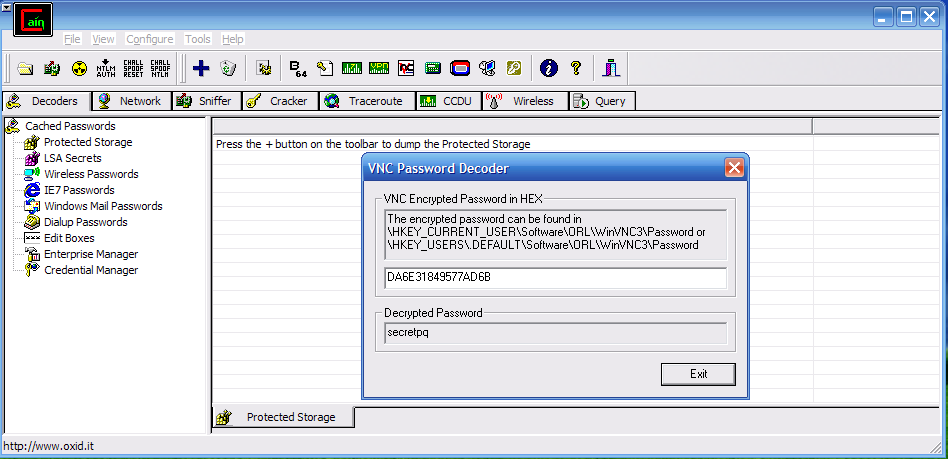The image size is (948, 459).
Task: Switch to the Decoders tab
Action: pyautogui.click(x=46, y=101)
